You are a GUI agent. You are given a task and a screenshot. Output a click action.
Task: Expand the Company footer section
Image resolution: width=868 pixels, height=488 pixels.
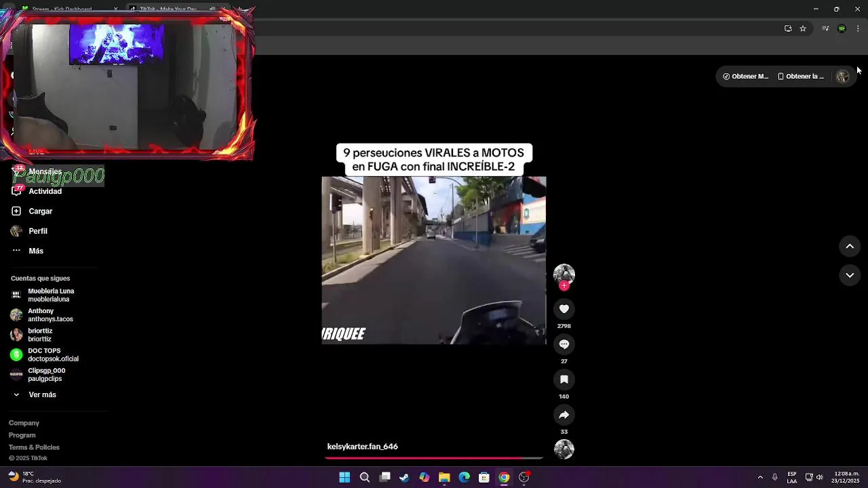pos(24,423)
